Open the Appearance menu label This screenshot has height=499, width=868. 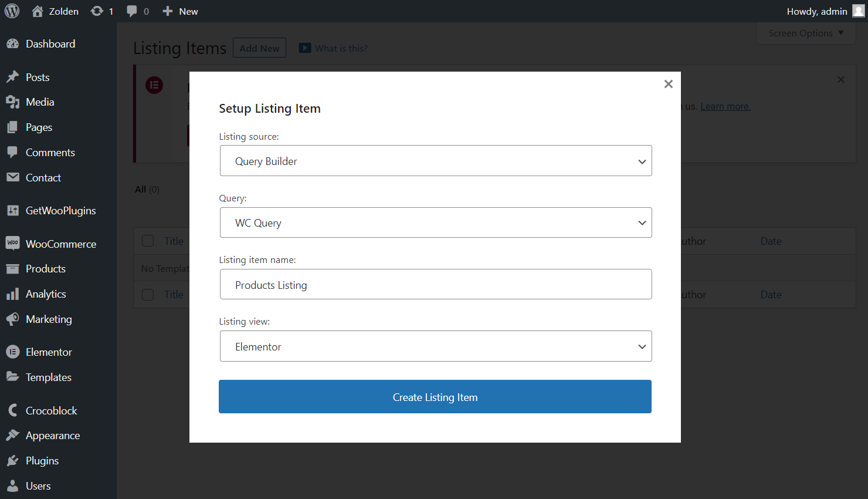(x=53, y=436)
